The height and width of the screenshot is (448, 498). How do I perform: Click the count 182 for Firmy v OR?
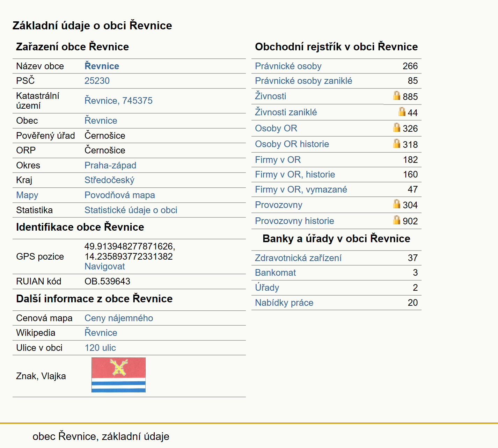(410, 160)
